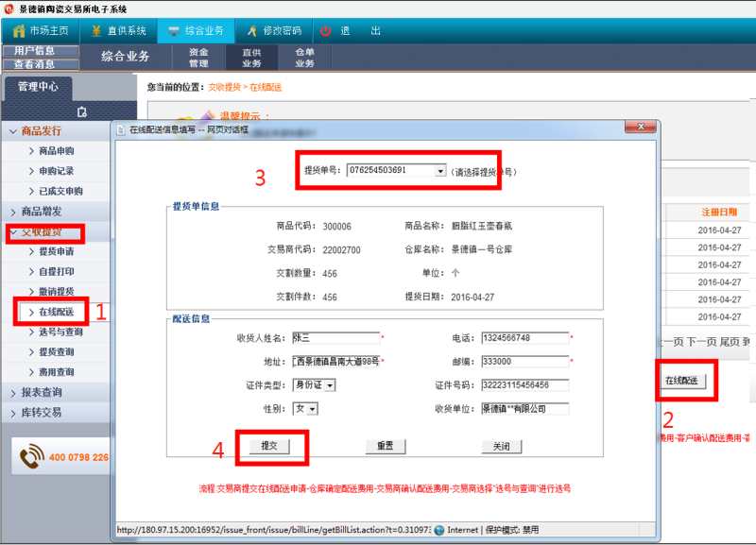This screenshot has height=545, width=756.
Task: Click the phone icon beside 400 0798 226
Action: [x=33, y=458]
